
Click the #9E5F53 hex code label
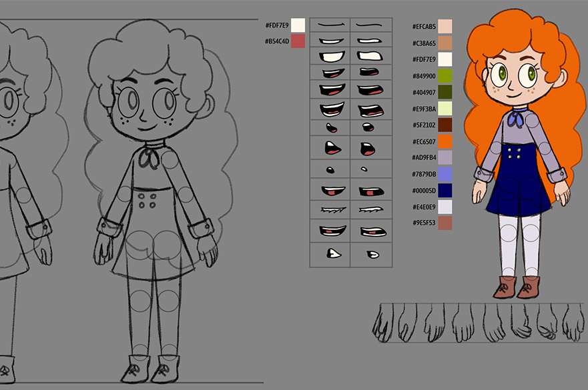[424, 223]
